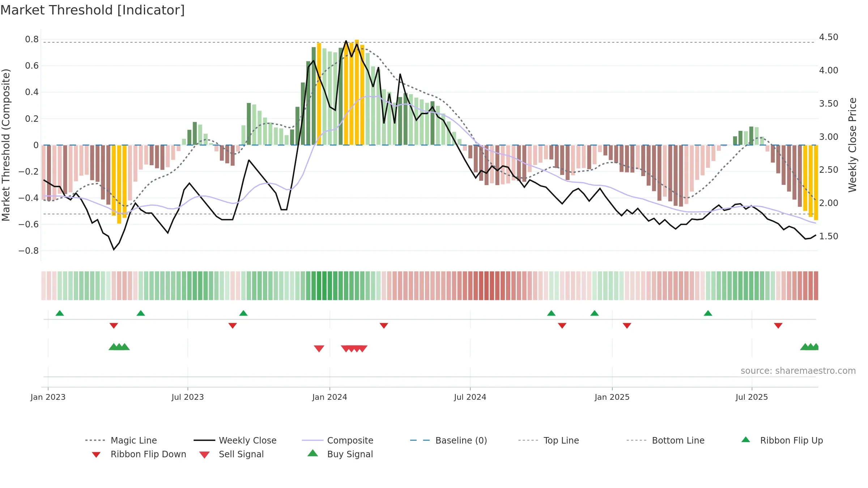Toggle the Bottom Line legend entry
Image resolution: width=868 pixels, height=488 pixels.
[665, 440]
